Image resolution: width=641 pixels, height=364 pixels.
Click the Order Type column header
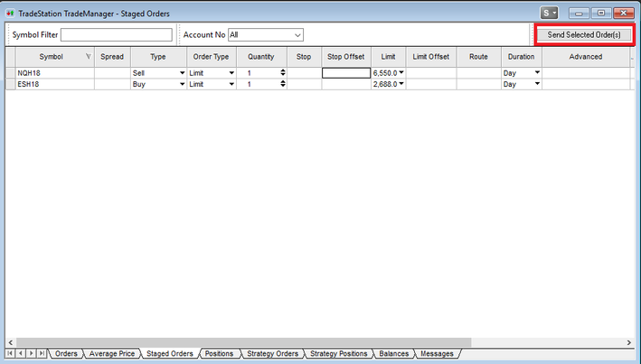(212, 57)
